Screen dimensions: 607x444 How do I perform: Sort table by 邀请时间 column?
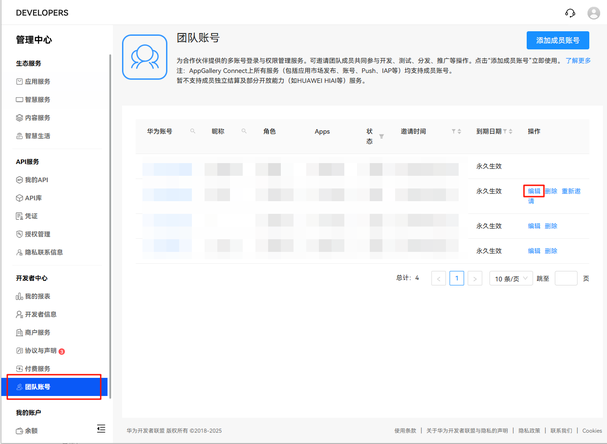click(x=456, y=131)
